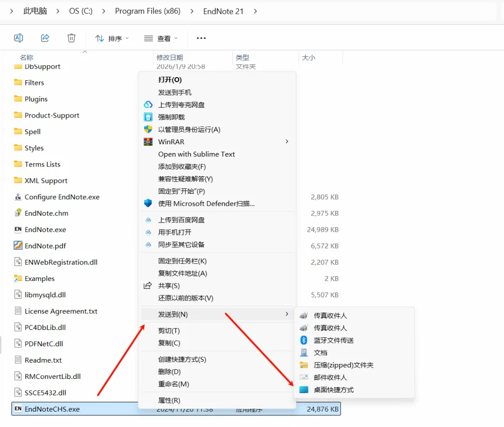Image resolution: width=504 pixels, height=427 pixels.
Task: Select the Terms Lists folder
Action: (37, 164)
